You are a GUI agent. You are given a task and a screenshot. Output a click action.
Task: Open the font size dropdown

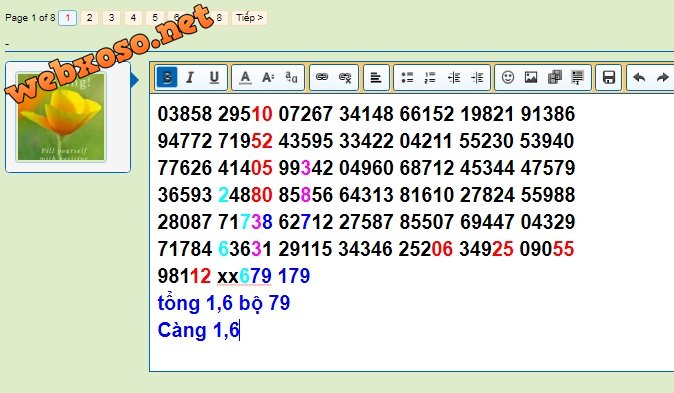pyautogui.click(x=268, y=78)
